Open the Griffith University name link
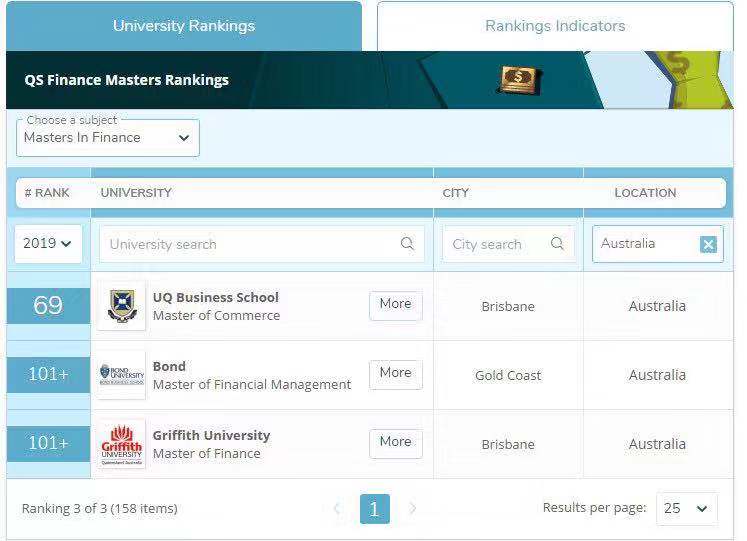The width and height of the screenshot is (747, 541). (x=211, y=436)
